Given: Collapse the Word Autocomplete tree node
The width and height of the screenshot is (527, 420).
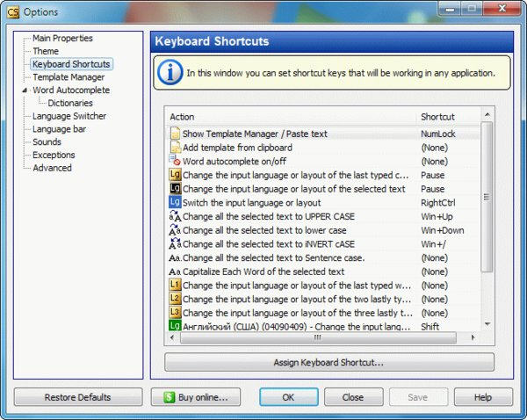Looking at the screenshot, I should pyautogui.click(x=25, y=91).
